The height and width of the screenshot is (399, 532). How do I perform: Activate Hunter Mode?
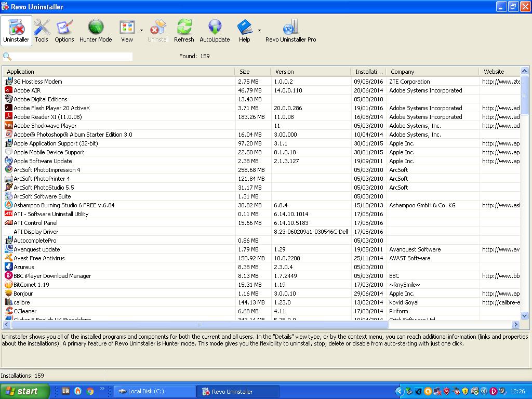point(96,31)
